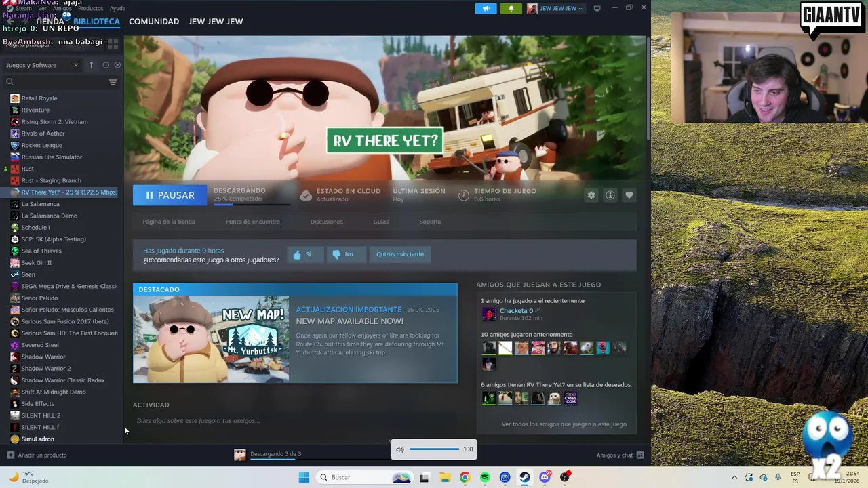Viewport: 868px width, 488px height.
Task: Open downloads status Descargando 3 de 3
Action: tap(275, 454)
